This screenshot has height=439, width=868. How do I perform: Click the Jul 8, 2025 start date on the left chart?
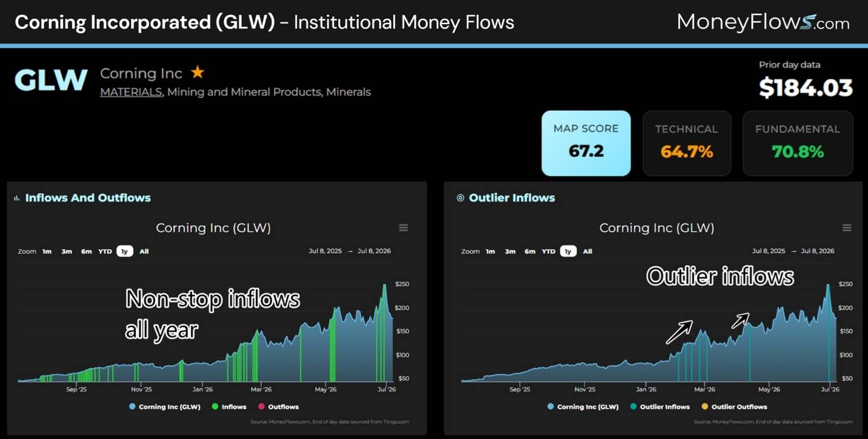click(x=325, y=251)
